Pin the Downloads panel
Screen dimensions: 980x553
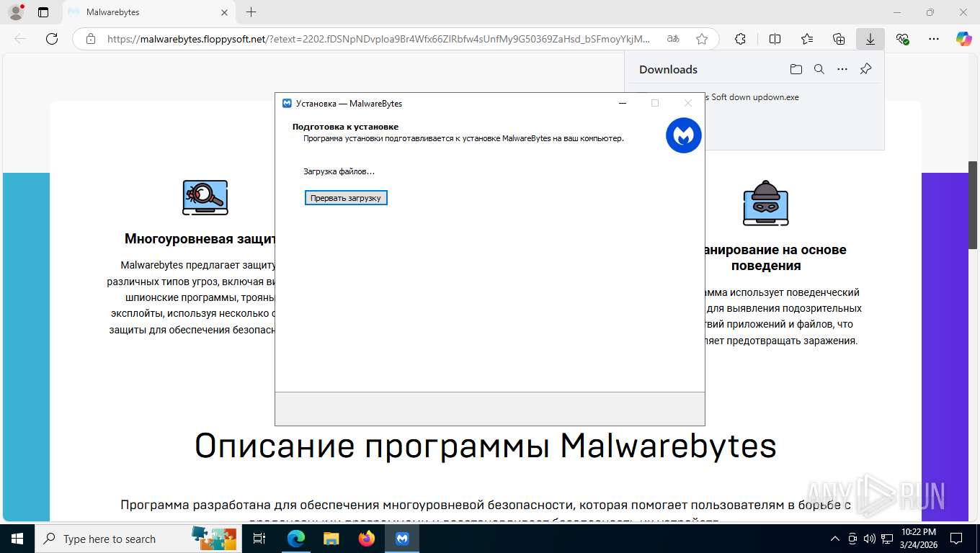click(x=866, y=69)
